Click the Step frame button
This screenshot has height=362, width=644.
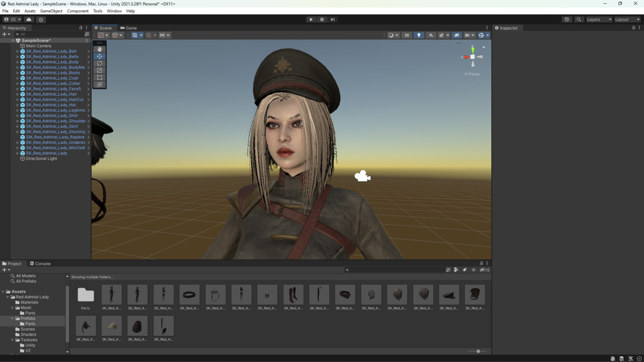click(x=333, y=19)
